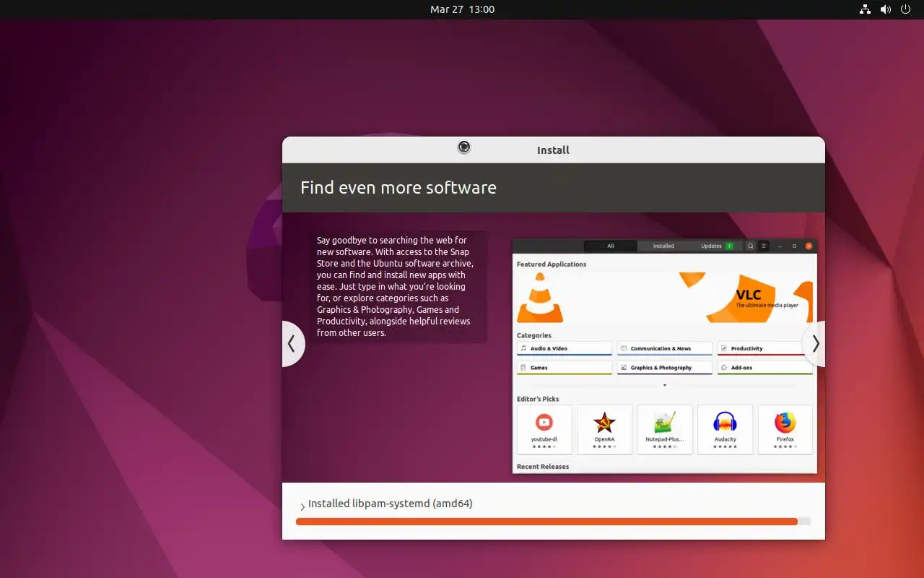Go to the previous installer slide
The width and height of the screenshot is (924, 578).
[x=292, y=344]
